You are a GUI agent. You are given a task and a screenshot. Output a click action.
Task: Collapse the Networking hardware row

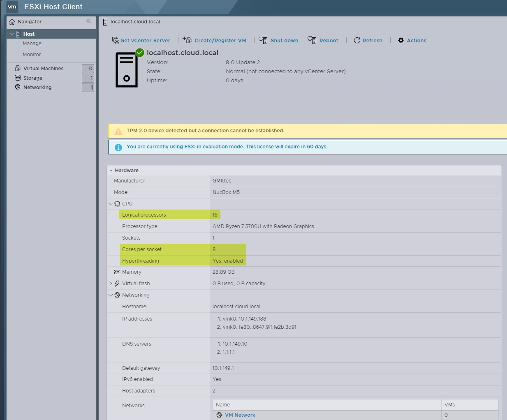click(111, 295)
